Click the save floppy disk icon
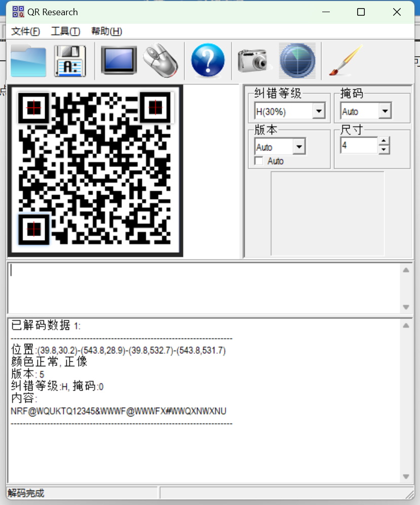Image resolution: width=420 pixels, height=505 pixels. (x=70, y=61)
